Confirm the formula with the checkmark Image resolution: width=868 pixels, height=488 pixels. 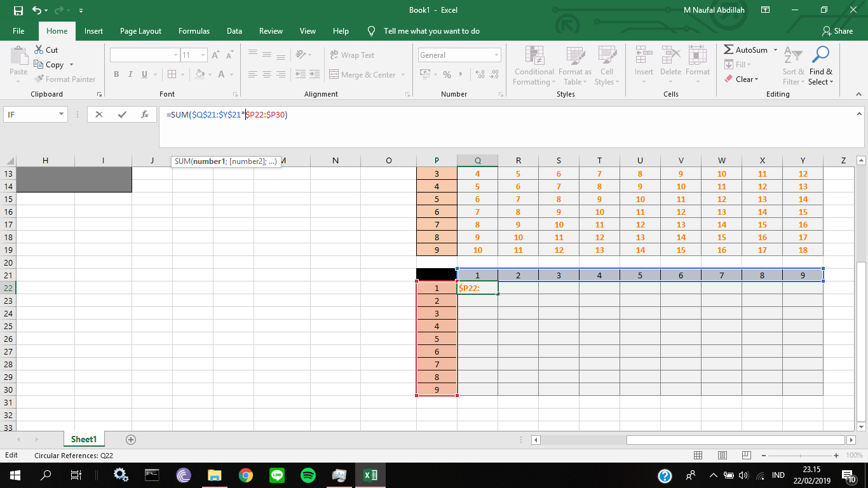tap(122, 115)
